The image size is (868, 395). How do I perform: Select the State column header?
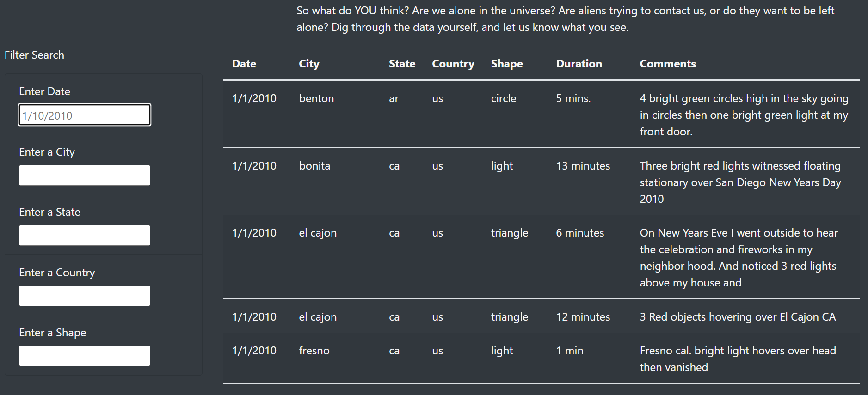(402, 64)
